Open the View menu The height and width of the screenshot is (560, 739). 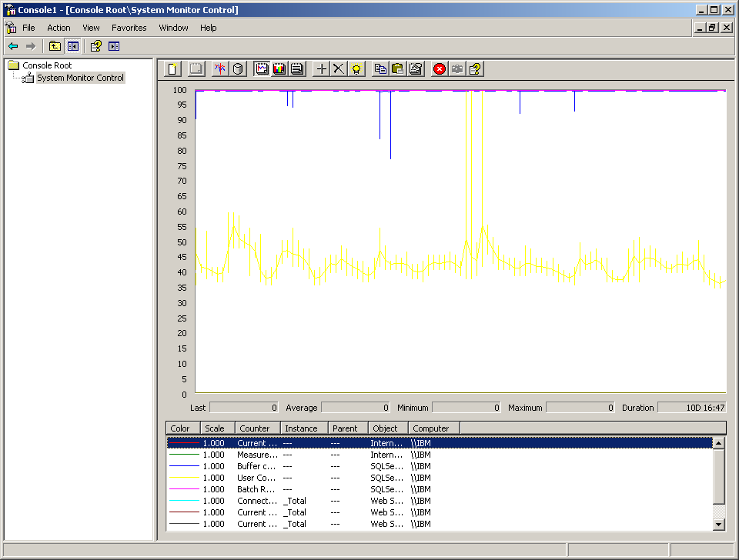[91, 28]
